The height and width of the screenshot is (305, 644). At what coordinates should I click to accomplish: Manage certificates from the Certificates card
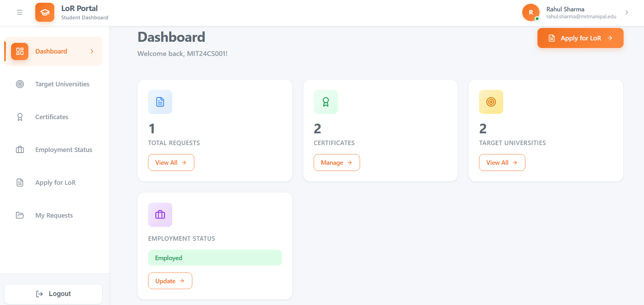click(x=337, y=163)
